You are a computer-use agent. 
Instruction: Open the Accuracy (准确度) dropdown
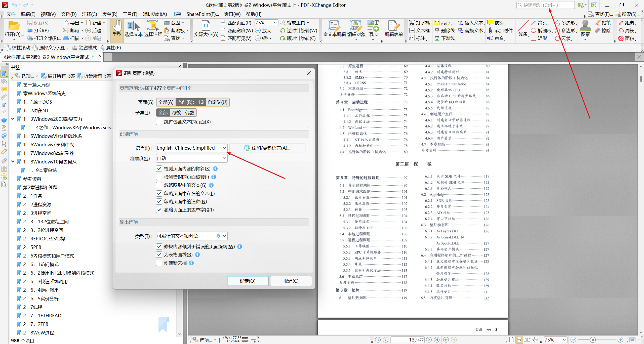point(192,158)
